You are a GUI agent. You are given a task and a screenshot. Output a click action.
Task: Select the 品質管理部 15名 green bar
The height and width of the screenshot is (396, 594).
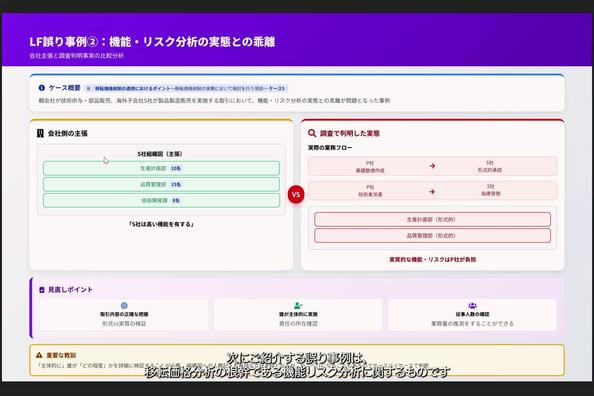click(161, 185)
